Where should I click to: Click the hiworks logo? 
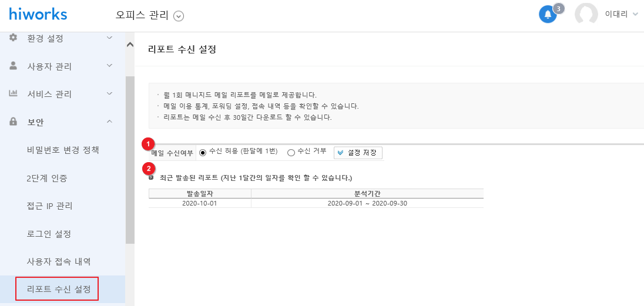(38, 15)
